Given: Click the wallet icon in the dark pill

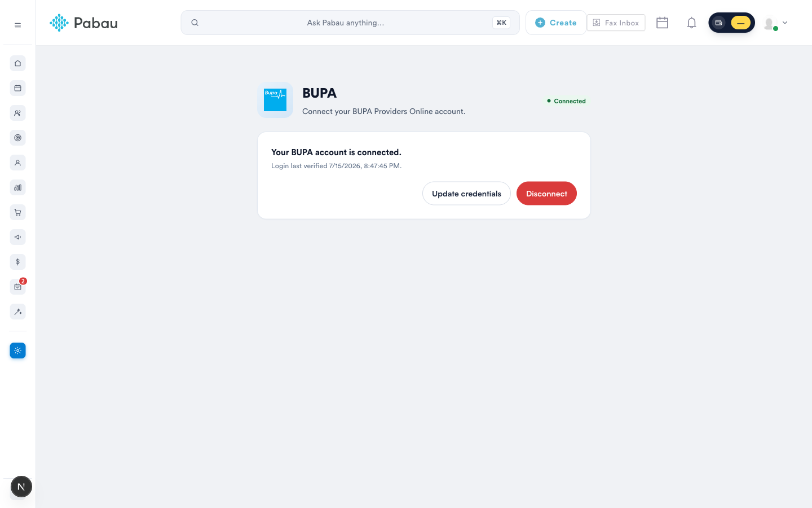Looking at the screenshot, I should tap(718, 23).
